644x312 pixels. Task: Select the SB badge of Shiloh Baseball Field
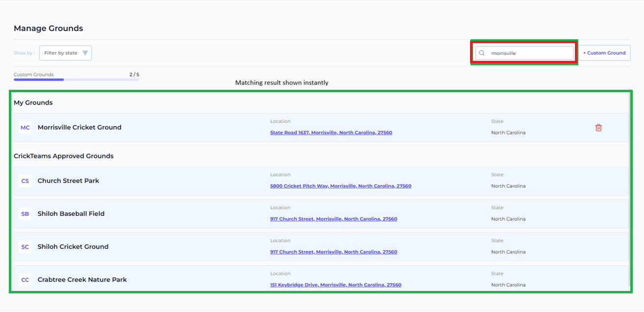(25, 214)
